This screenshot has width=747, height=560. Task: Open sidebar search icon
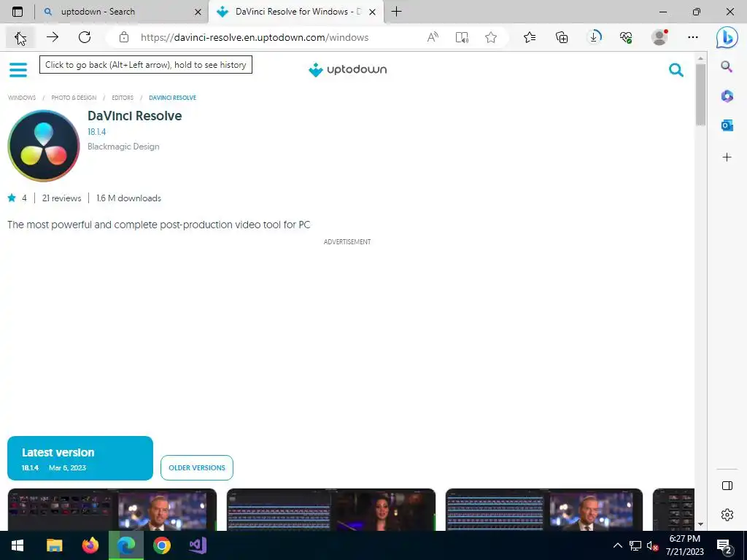[x=727, y=66]
